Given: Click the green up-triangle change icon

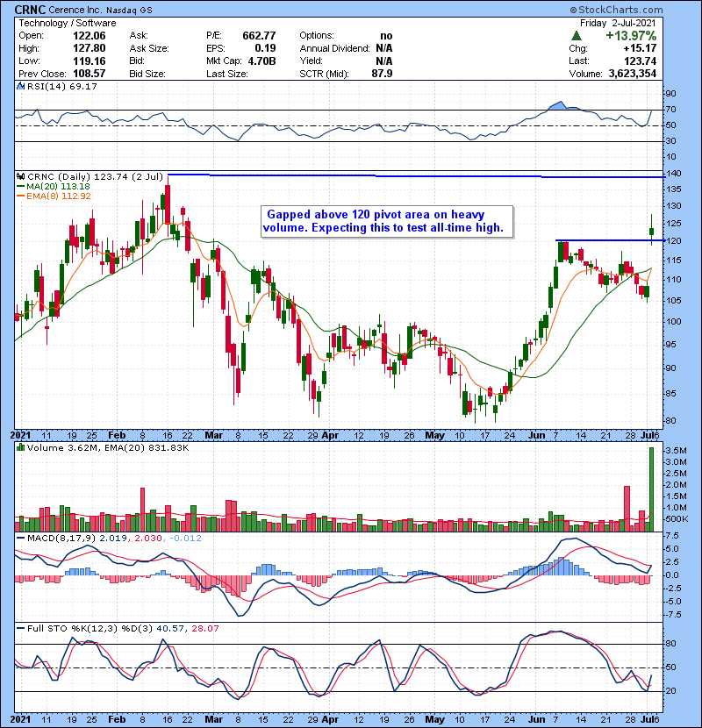Looking at the screenshot, I should coord(577,35).
